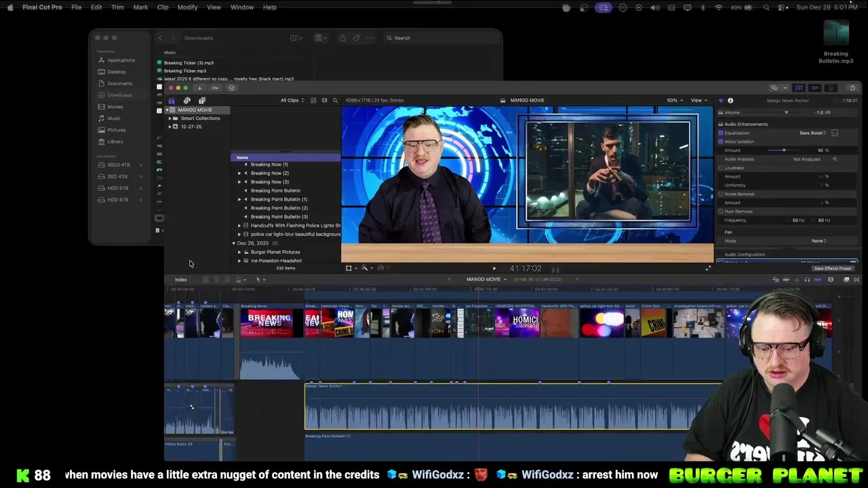Viewport: 868px width, 488px height.
Task: Switch browser filmstrip/list view icon
Action: pos(324,100)
